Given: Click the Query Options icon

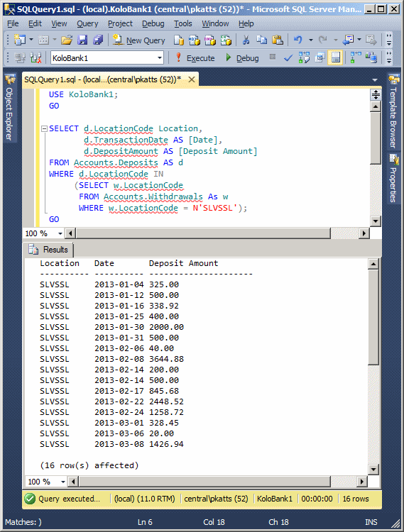Looking at the screenshot, I should click(x=320, y=58).
